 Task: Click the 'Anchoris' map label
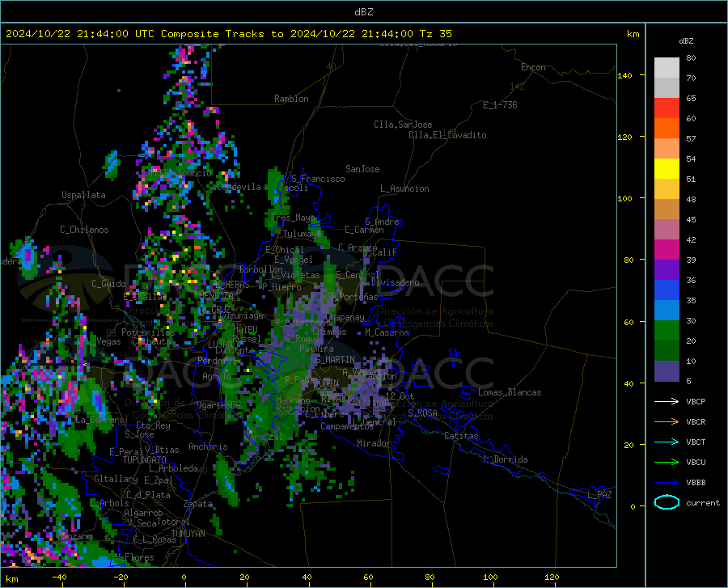(x=208, y=446)
